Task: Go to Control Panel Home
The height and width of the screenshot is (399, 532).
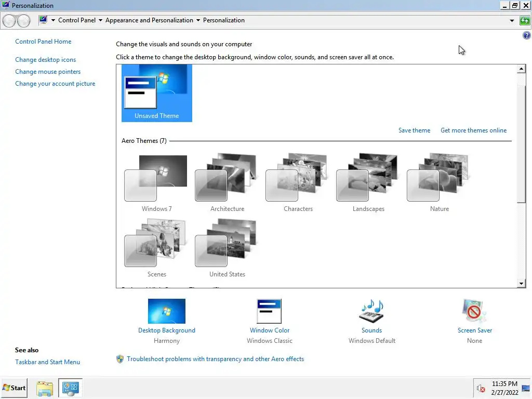Action: tap(43, 42)
